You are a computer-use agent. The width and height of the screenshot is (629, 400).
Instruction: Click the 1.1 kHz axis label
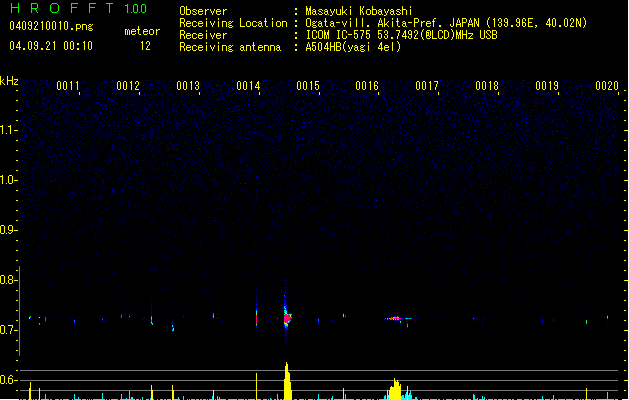point(8,130)
